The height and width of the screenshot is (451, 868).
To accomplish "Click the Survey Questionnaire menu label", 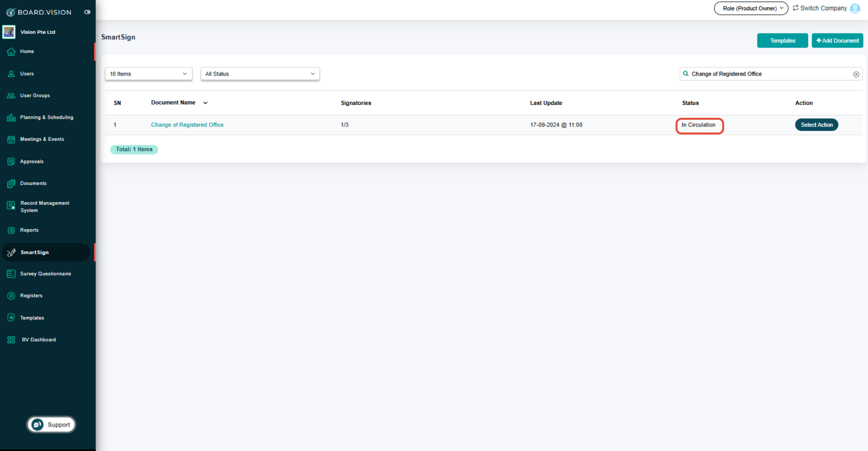I will (x=46, y=274).
